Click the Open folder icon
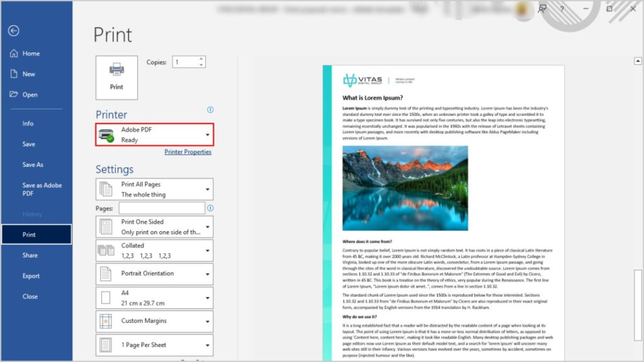644x362 pixels. 14,94
